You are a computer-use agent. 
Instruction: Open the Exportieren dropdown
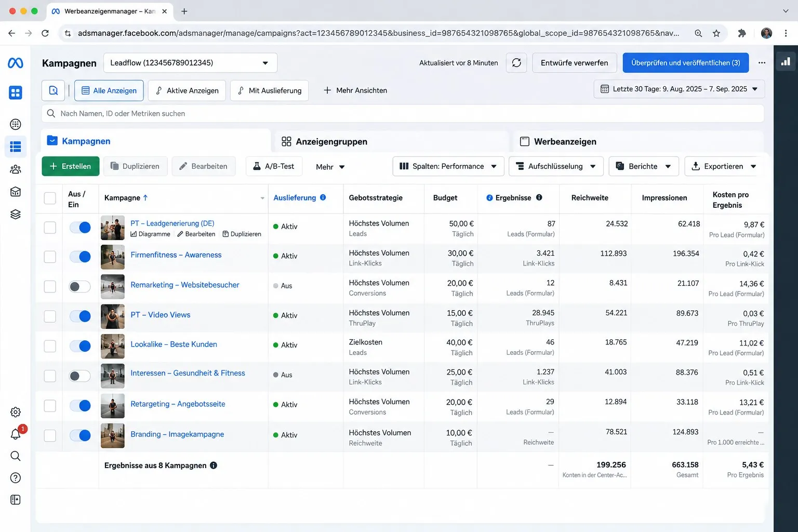[724, 166]
